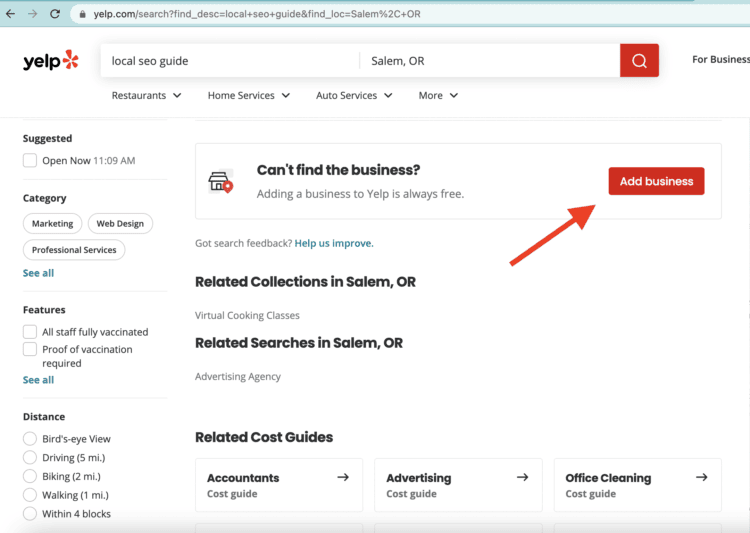The width and height of the screenshot is (750, 533).
Task: Click the arrow on Office Cleaning cost guide
Action: pos(701,477)
